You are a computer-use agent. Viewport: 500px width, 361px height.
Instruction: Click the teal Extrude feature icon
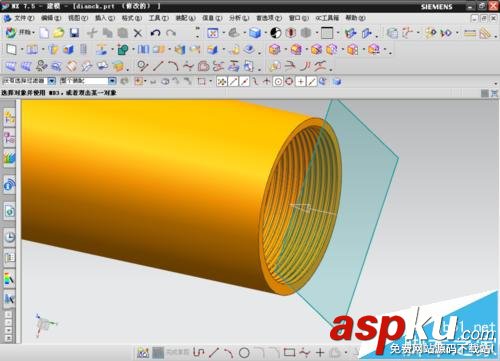tap(123, 50)
